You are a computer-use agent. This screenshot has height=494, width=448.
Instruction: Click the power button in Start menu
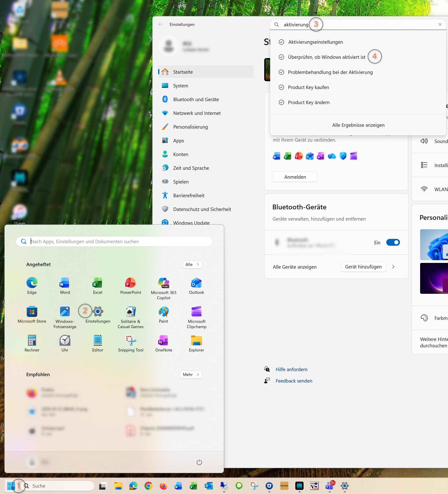click(x=199, y=462)
